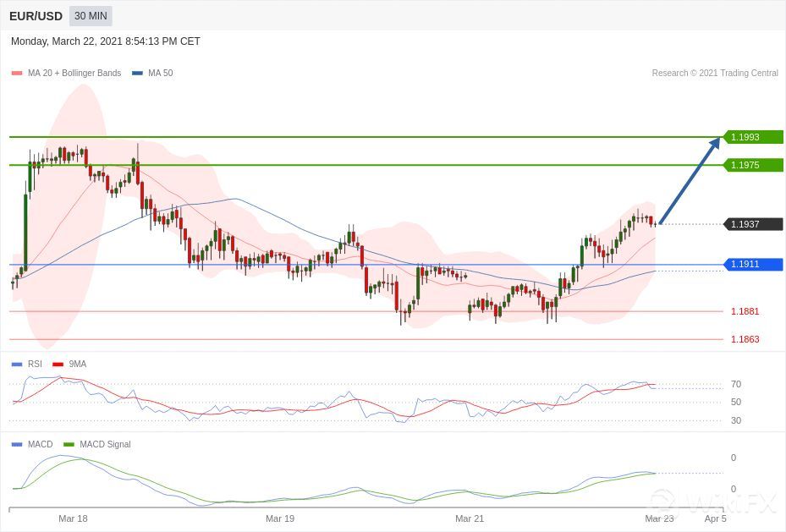Screen dimensions: 786x532
Task: Select the Mar 19 date on time axis
Action: tap(279, 518)
